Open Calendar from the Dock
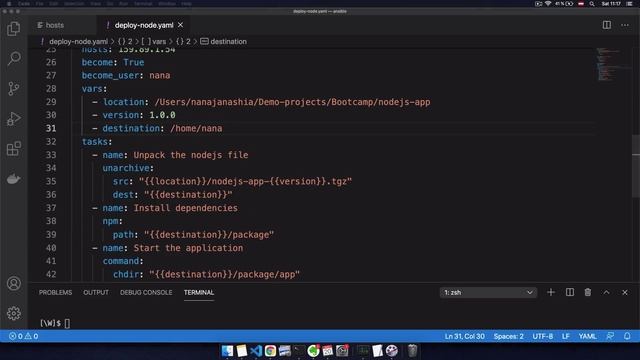Screen dimensions: 640x360 [327, 351]
